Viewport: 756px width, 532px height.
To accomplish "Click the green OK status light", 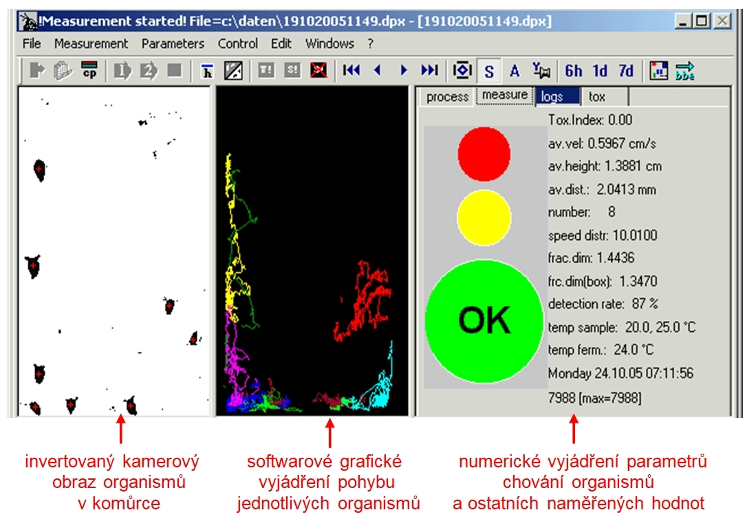I will click(x=484, y=319).
